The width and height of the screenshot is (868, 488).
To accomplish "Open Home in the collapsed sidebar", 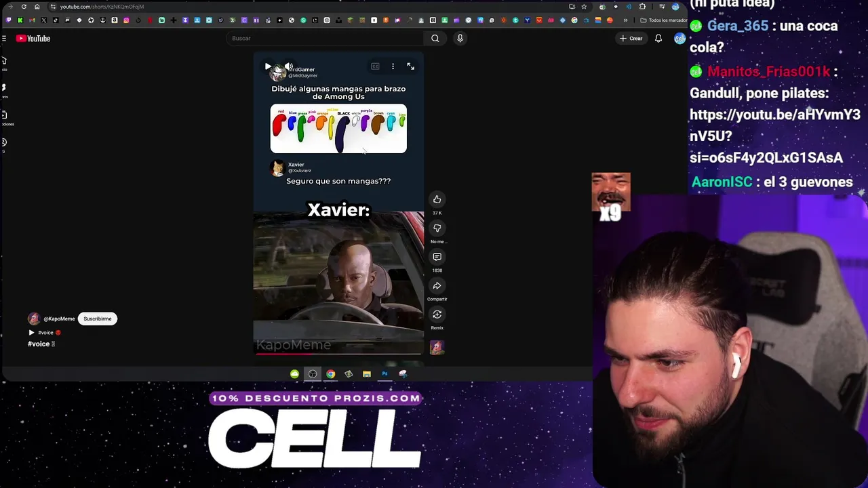I will (x=3, y=63).
